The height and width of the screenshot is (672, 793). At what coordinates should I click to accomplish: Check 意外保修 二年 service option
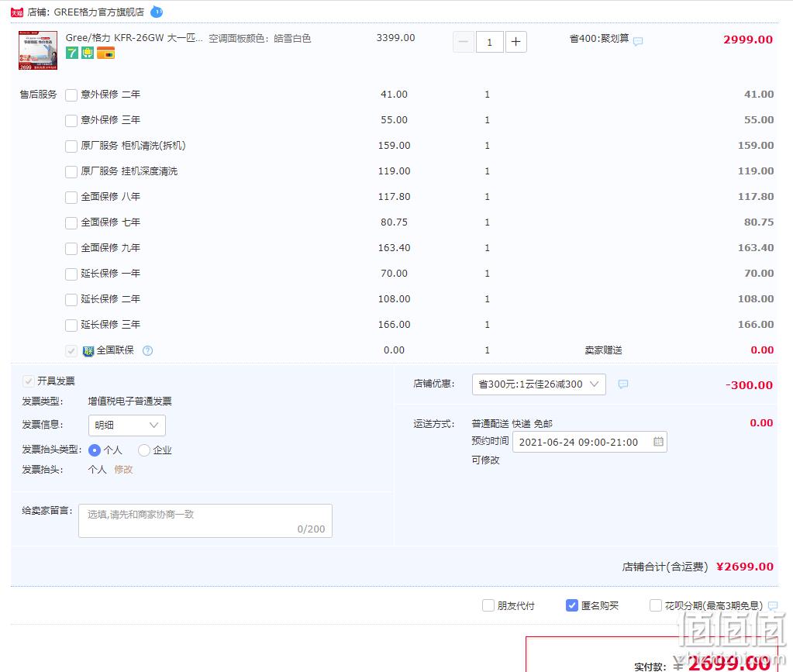click(71, 95)
